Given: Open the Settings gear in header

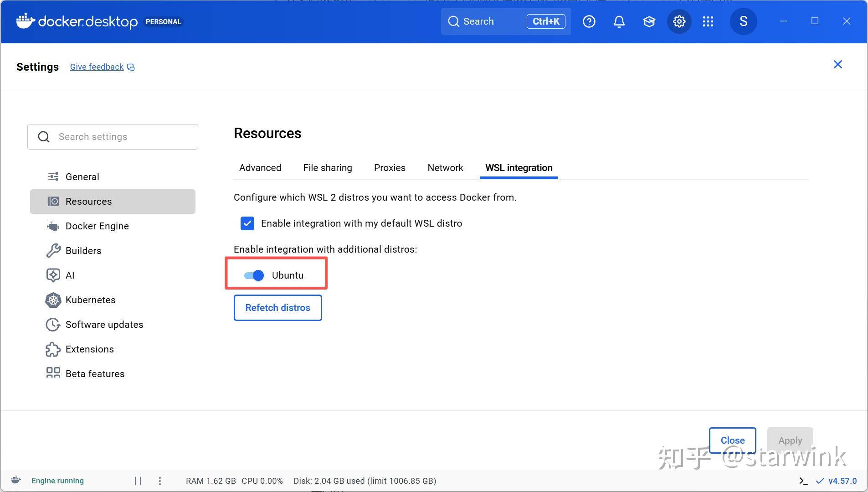Looking at the screenshot, I should [679, 21].
